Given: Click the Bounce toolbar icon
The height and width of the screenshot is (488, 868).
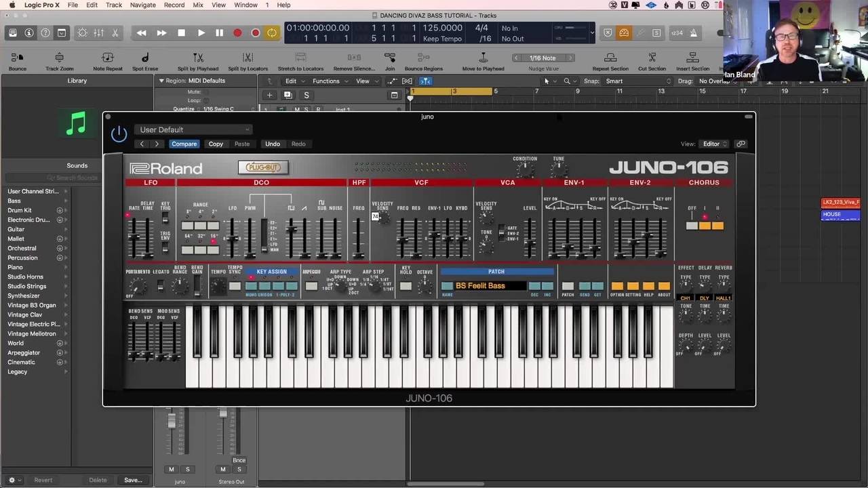Looking at the screenshot, I should tap(18, 61).
